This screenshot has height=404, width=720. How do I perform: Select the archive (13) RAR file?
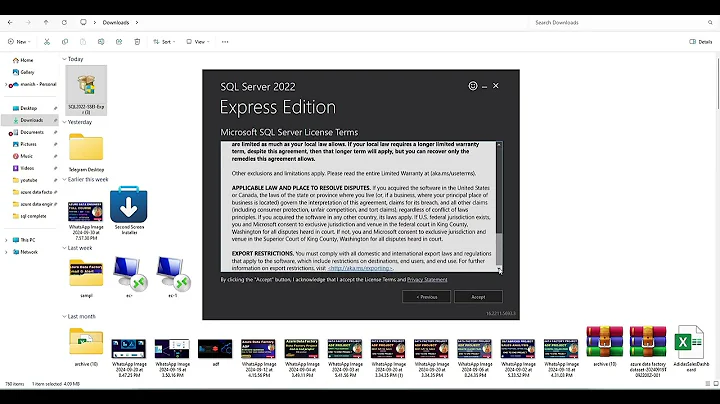[605, 346]
